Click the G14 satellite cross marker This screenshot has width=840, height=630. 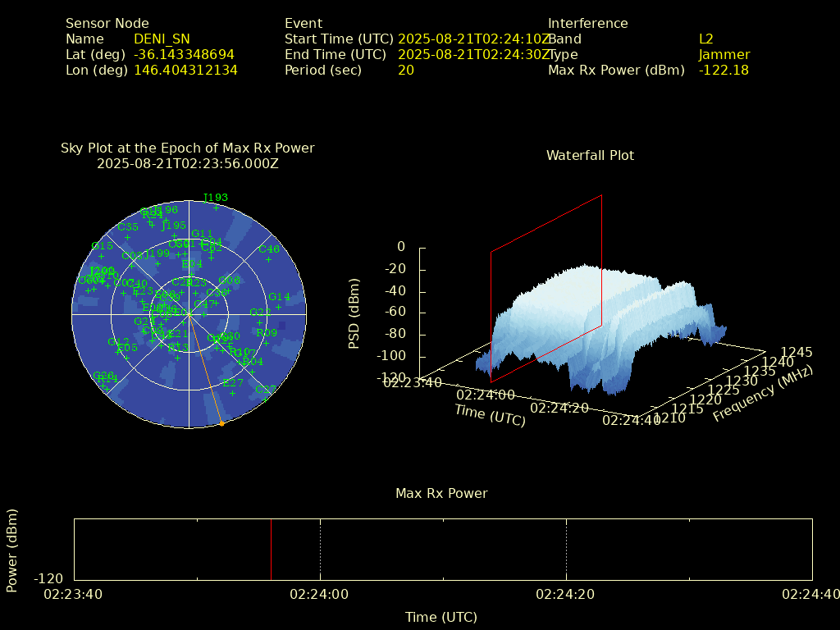click(279, 307)
